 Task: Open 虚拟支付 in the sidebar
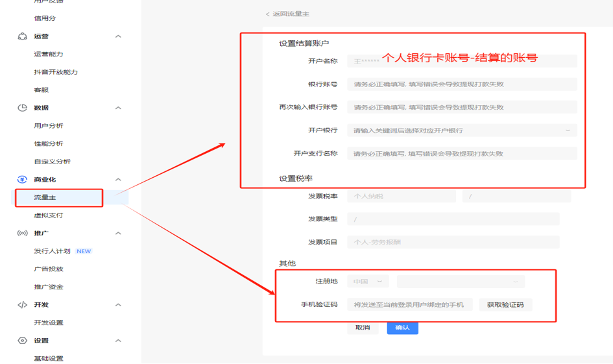point(49,215)
